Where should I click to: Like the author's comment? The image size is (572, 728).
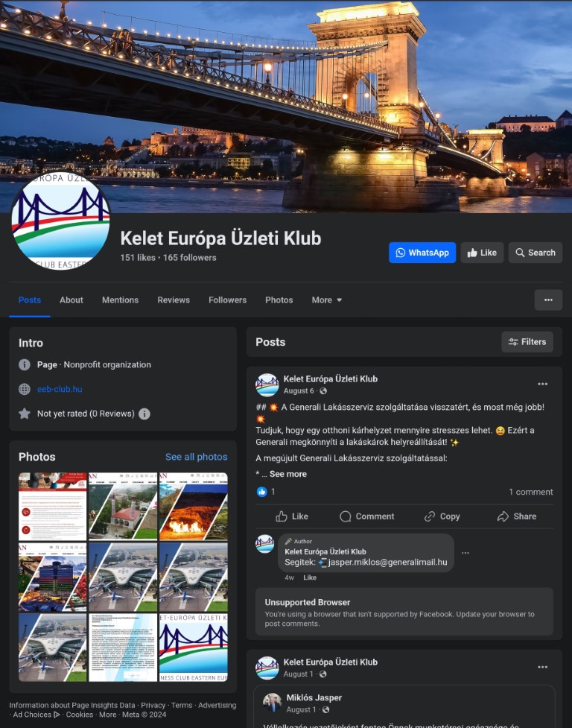click(x=310, y=577)
